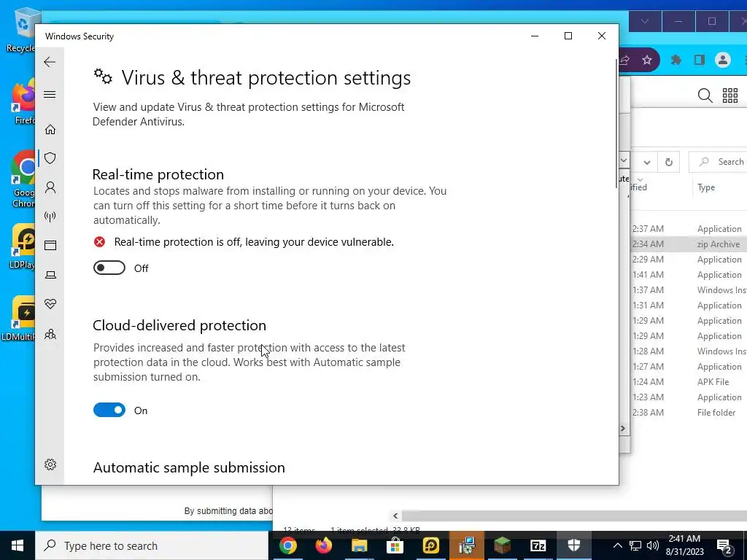The height and width of the screenshot is (560, 747).
Task: Open the clock showing 2:41 AM
Action: [x=684, y=545]
